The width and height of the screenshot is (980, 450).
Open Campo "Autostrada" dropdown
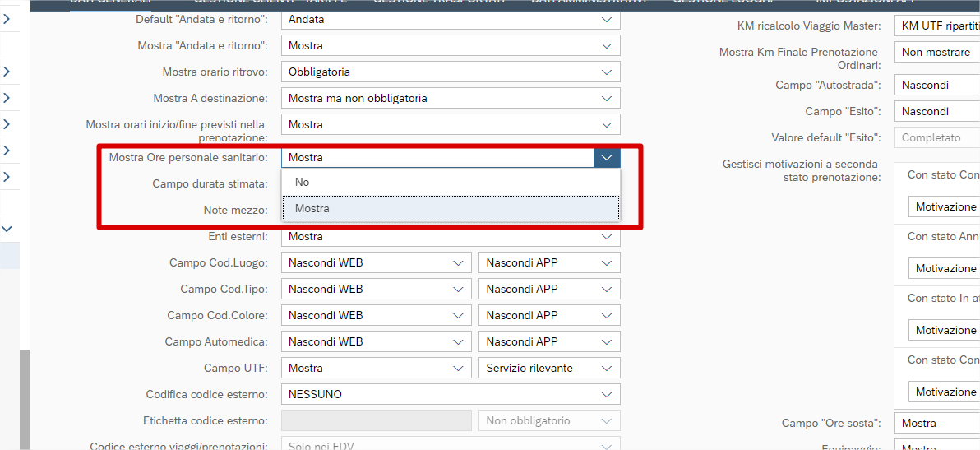click(936, 85)
